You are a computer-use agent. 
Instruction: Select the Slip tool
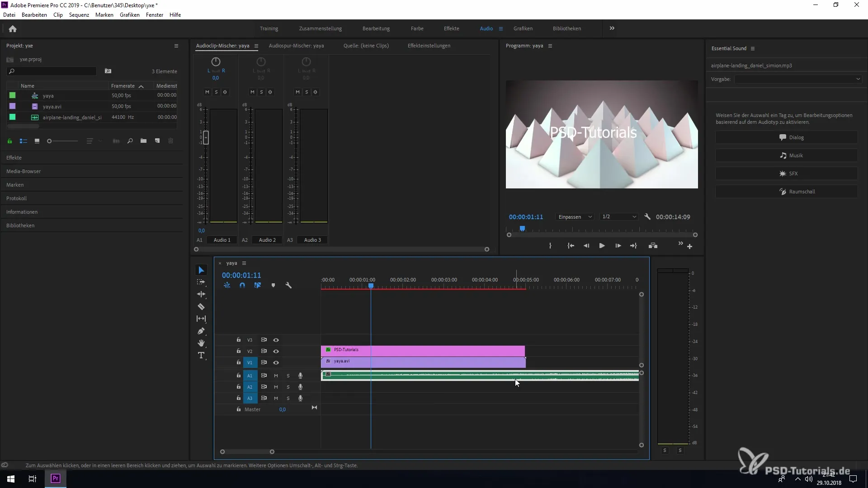click(201, 319)
